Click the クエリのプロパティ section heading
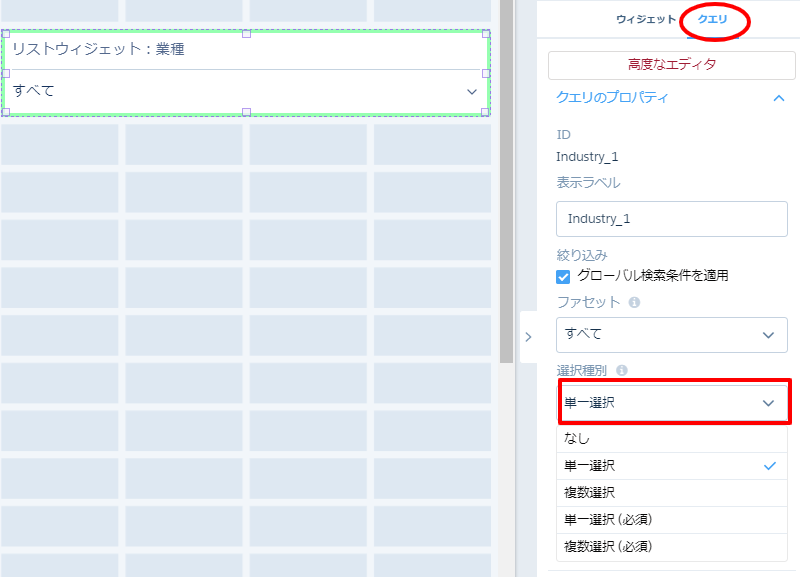 pyautogui.click(x=612, y=98)
